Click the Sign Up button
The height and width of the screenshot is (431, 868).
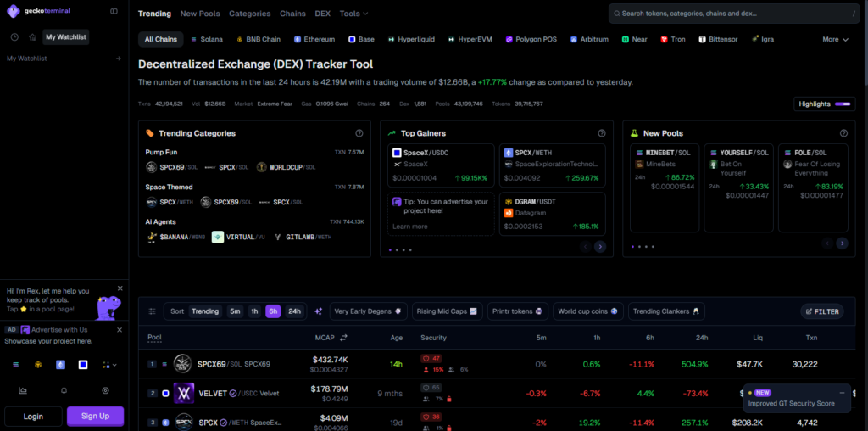[x=95, y=416]
